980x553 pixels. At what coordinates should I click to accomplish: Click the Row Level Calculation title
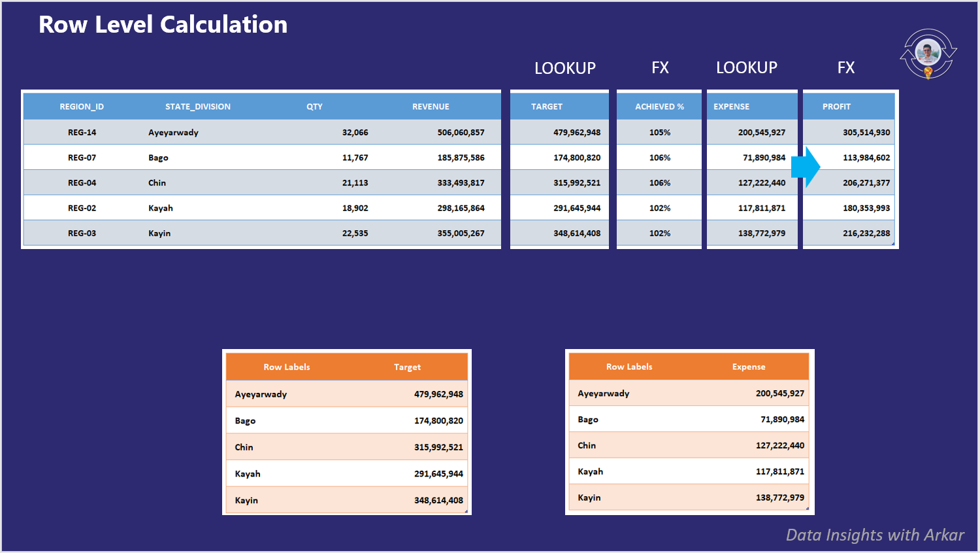tap(163, 24)
